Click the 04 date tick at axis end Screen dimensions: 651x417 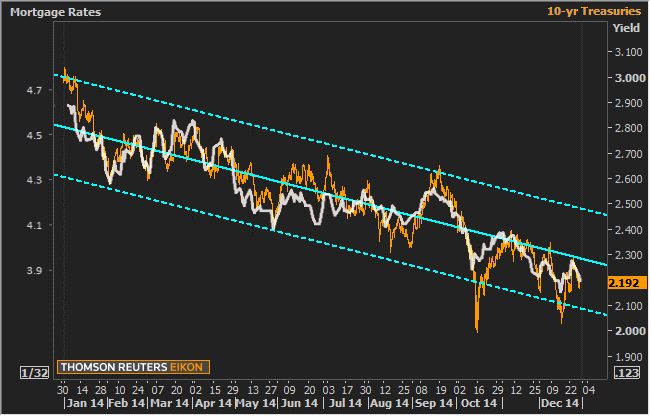pos(589,391)
